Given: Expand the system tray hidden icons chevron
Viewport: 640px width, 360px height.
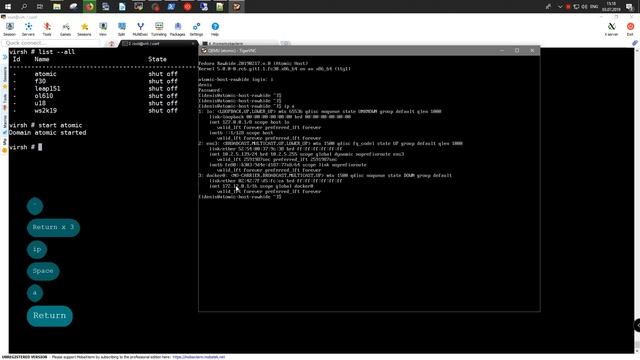Looking at the screenshot, I should [x=560, y=7].
